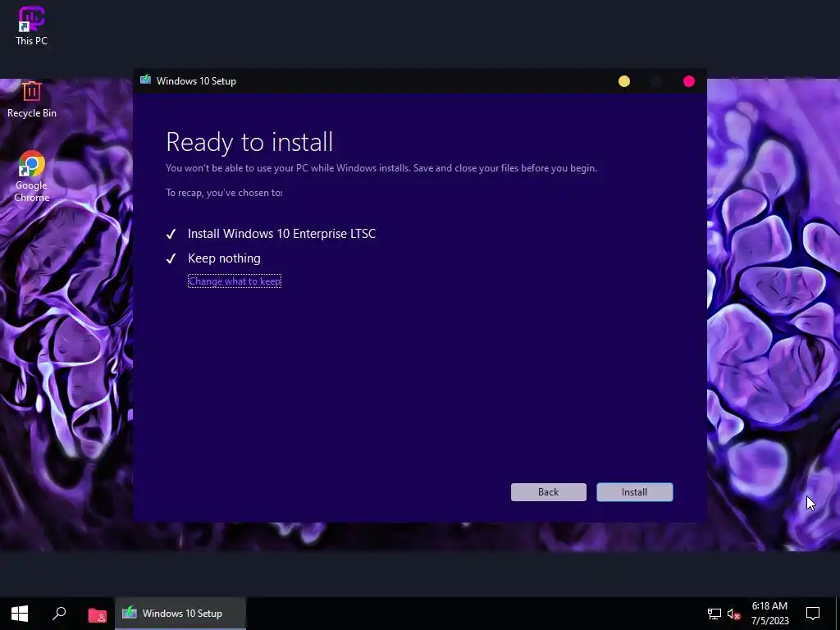Open taskbar search magnifier
The image size is (840, 630).
click(x=59, y=614)
